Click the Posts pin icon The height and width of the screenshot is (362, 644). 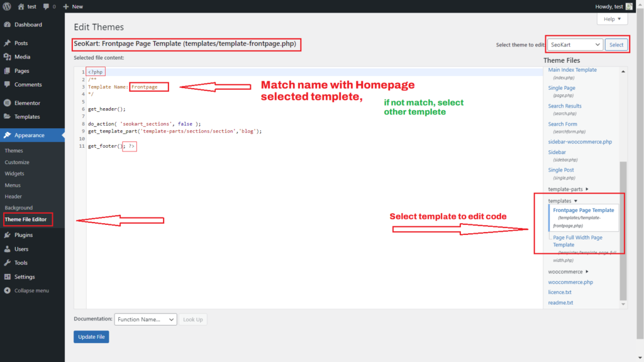(x=8, y=43)
